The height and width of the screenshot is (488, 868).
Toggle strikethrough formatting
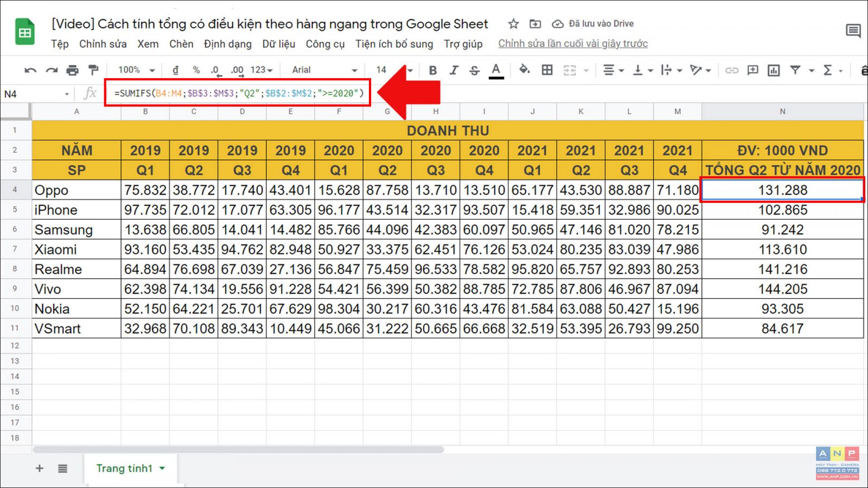(x=474, y=70)
